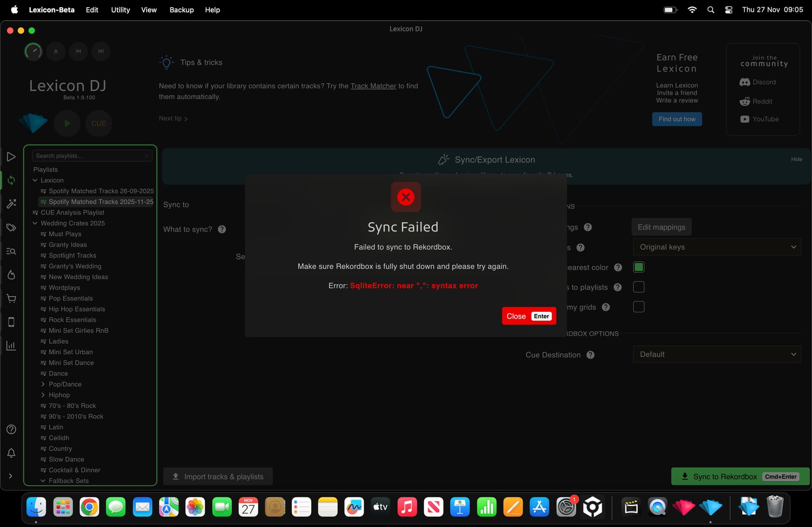Expand the Pop/Dance playlist folder
Viewport: 812px width, 527px height.
(43, 384)
